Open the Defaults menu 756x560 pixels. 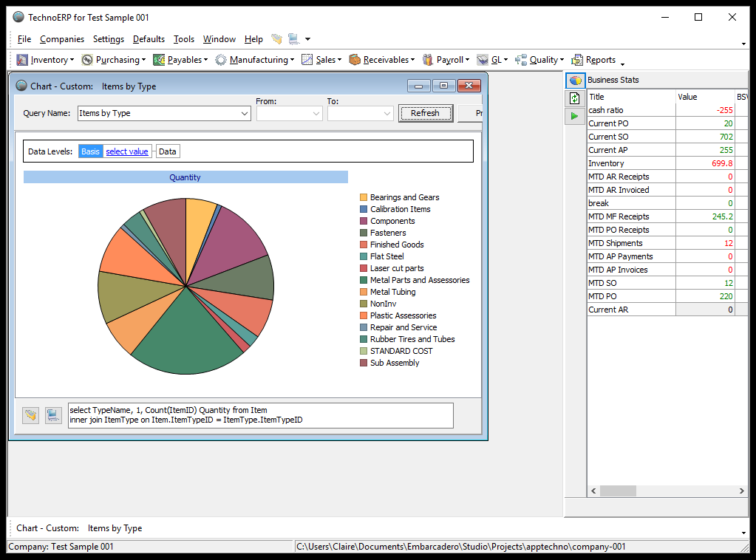pos(149,39)
